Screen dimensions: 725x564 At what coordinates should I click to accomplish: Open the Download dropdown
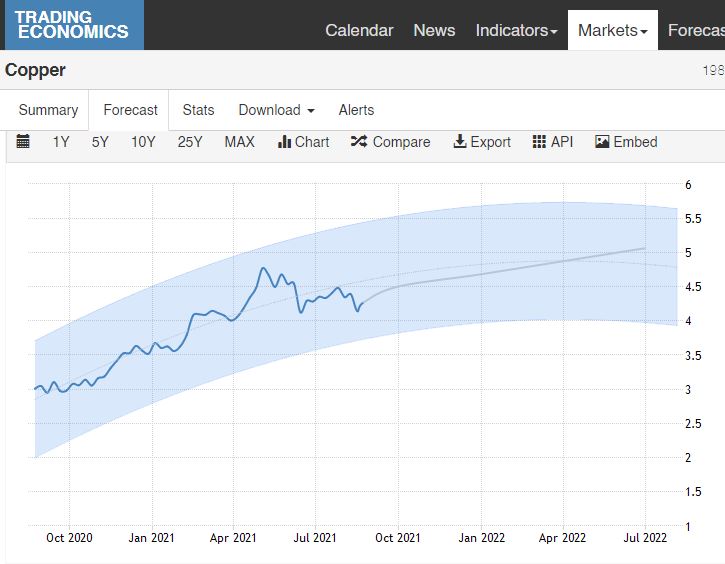276,110
